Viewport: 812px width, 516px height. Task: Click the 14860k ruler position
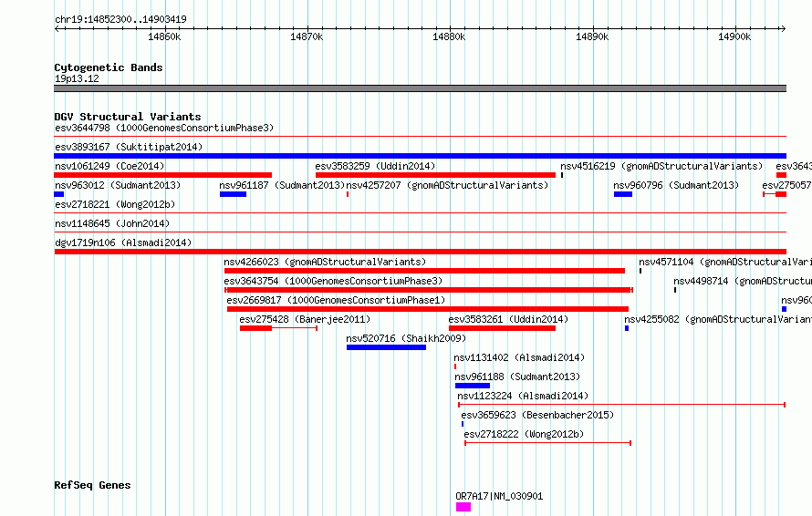164,36
